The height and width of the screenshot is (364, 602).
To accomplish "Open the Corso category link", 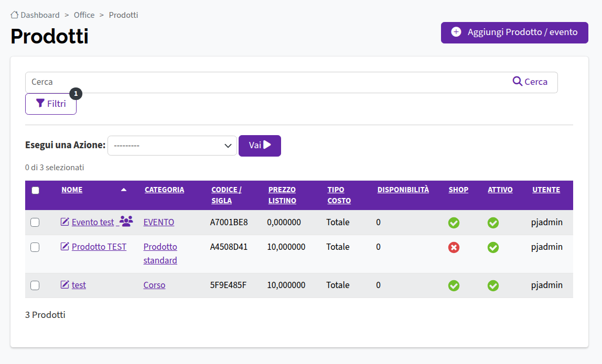I will [x=154, y=285].
